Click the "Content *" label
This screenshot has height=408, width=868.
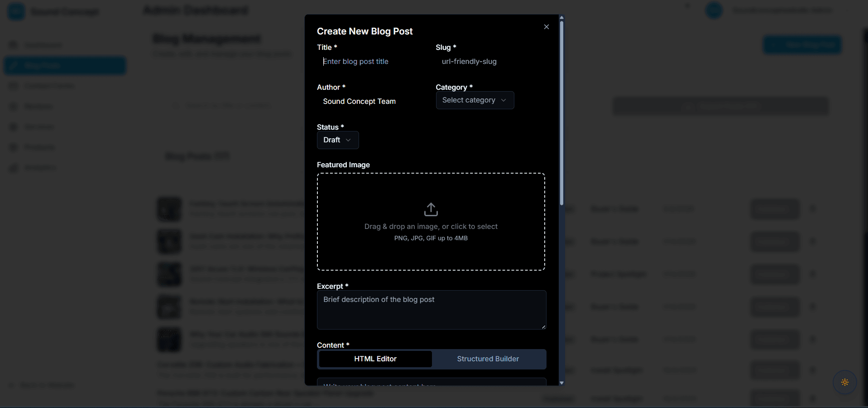(x=333, y=345)
